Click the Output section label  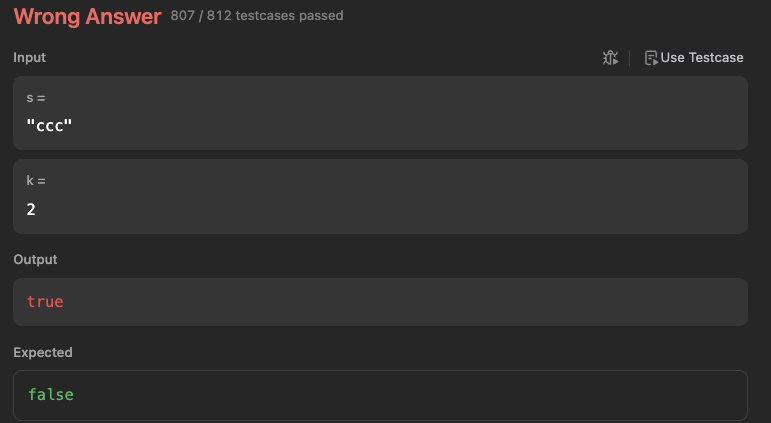35,259
